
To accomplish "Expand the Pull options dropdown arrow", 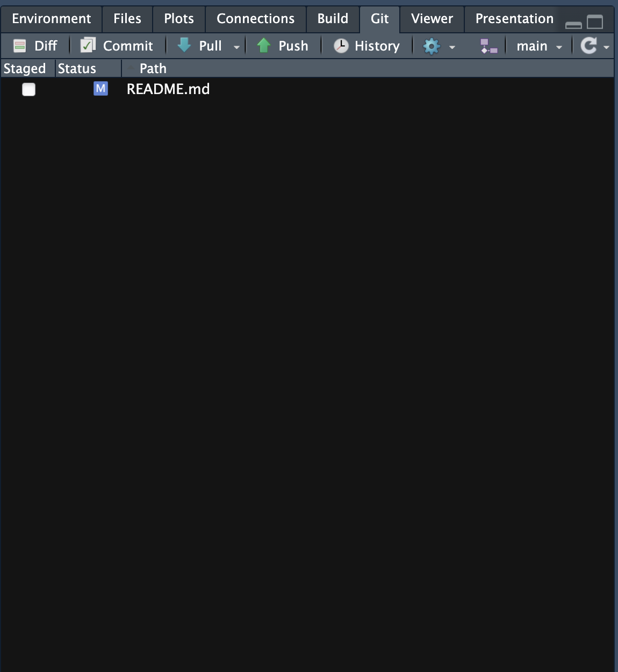I will [x=236, y=47].
